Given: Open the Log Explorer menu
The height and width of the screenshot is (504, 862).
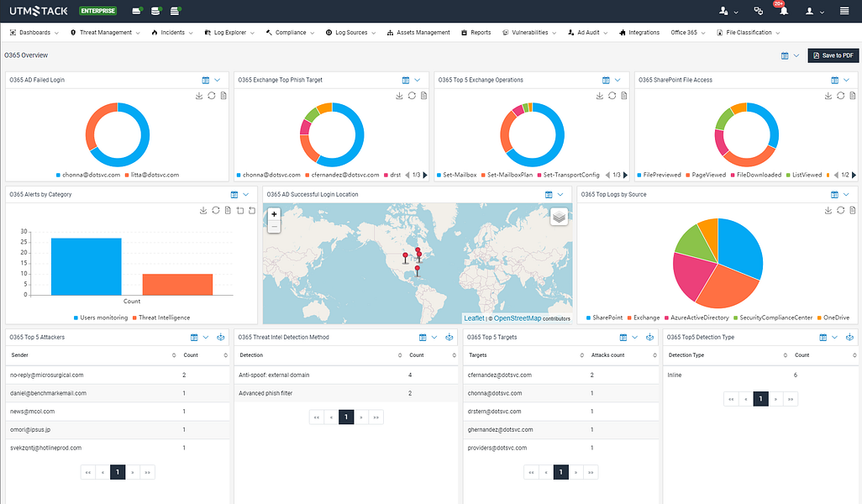Looking at the screenshot, I should click(x=229, y=33).
